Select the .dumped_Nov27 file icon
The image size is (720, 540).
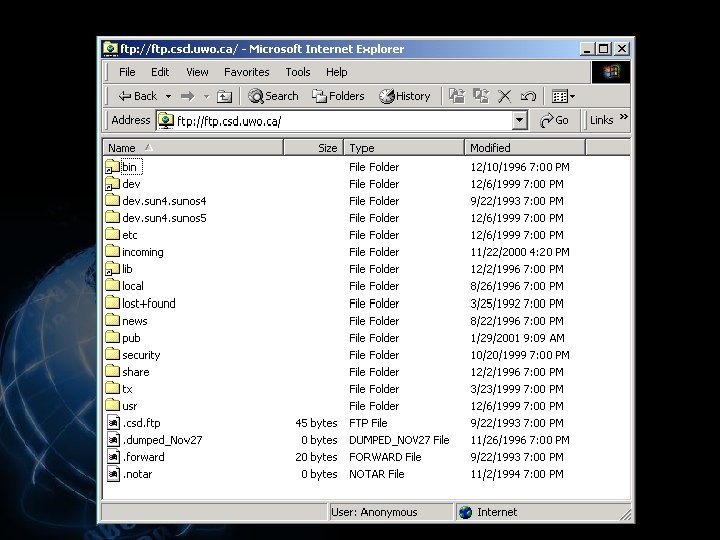(113, 439)
